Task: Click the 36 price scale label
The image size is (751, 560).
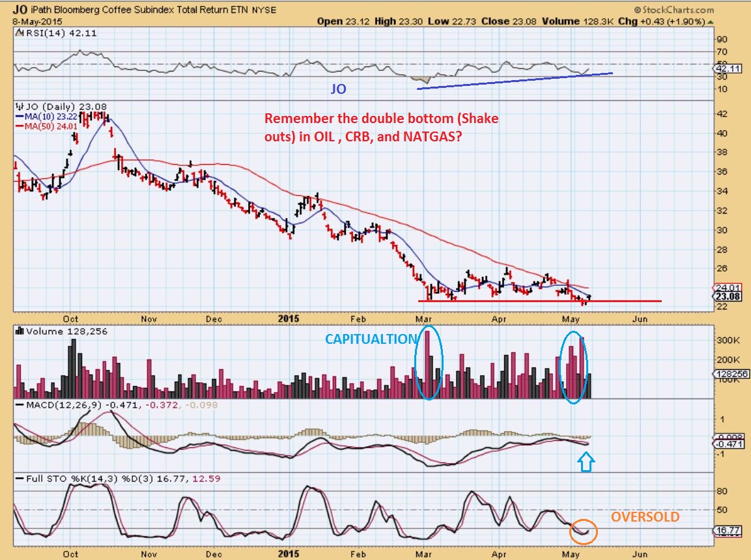Action: 722,171
